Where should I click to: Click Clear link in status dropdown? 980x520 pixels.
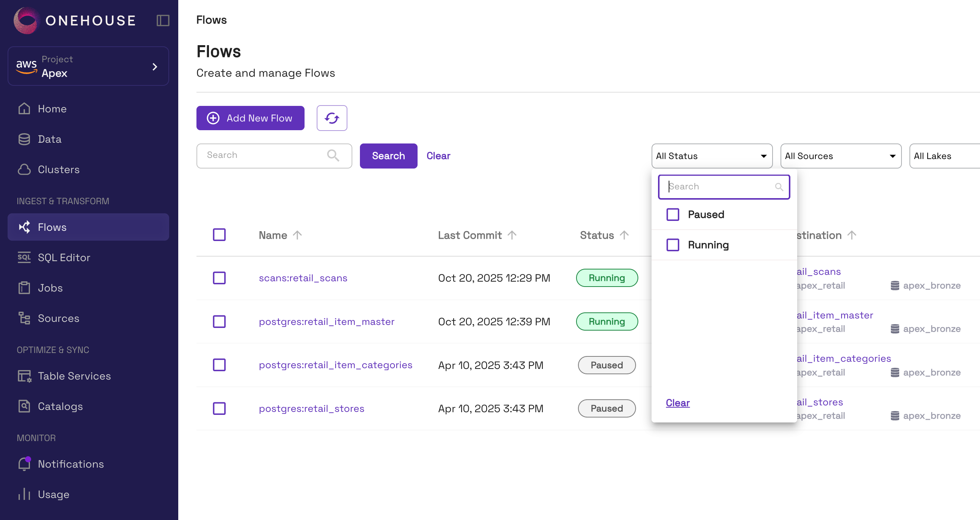678,403
